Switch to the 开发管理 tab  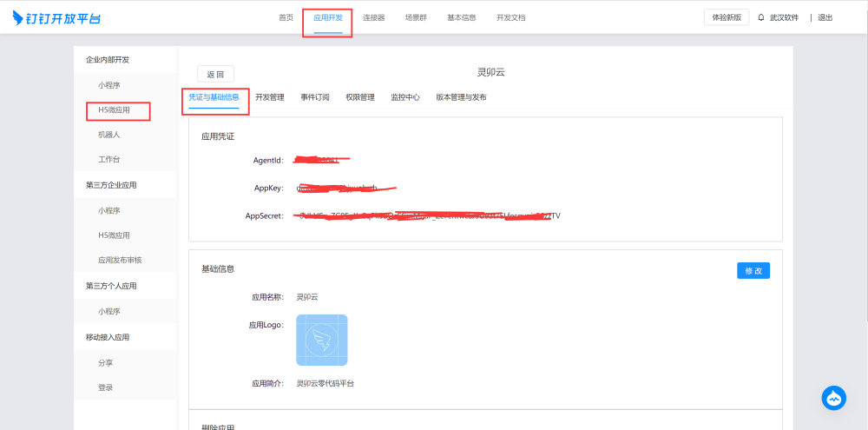point(269,97)
